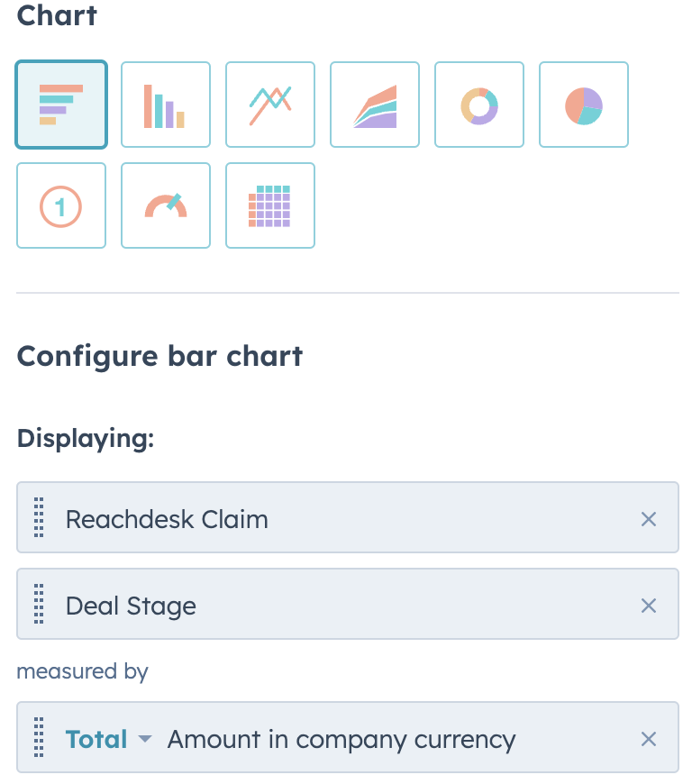Viewport: 692px width, 784px height.
Task: Switch to the table grid chart
Action: pyautogui.click(x=270, y=205)
